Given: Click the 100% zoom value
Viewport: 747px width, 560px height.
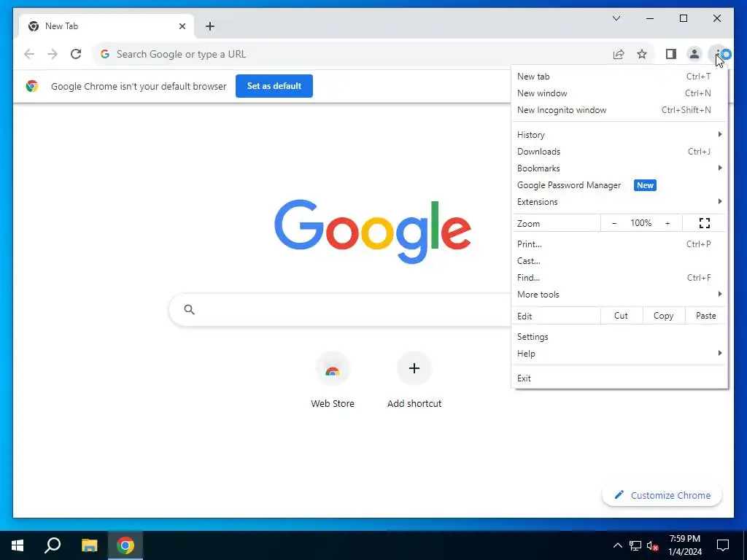Looking at the screenshot, I should coord(640,223).
